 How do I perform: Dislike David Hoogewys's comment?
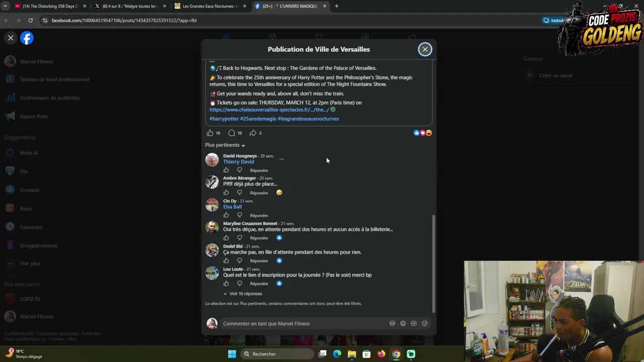pyautogui.click(x=239, y=170)
